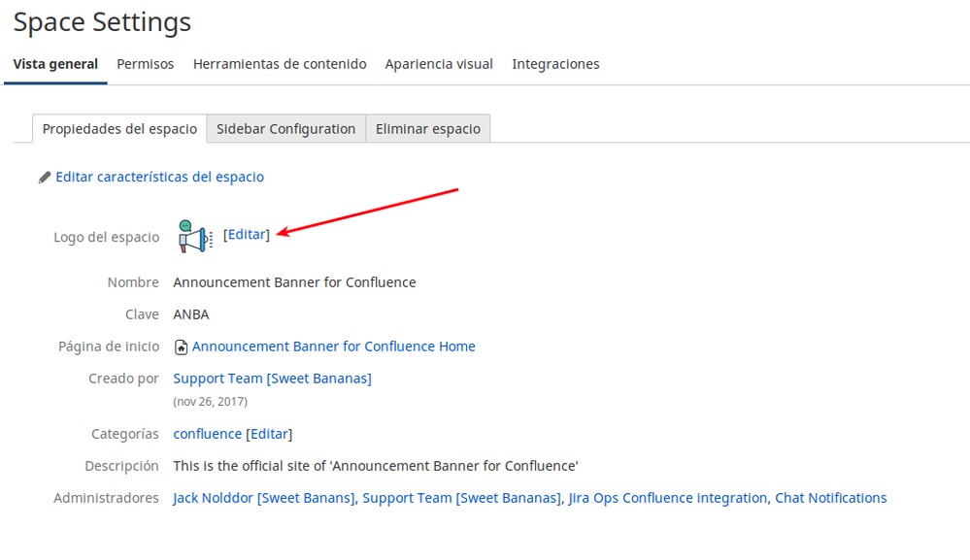Open Jack Nolddor [Sweet Banans] administrator profile
The height and width of the screenshot is (560, 970).
tap(264, 498)
